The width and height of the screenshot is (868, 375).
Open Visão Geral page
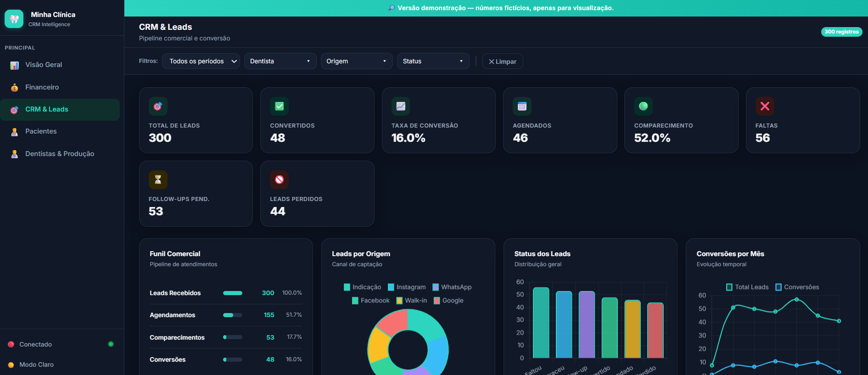[60, 65]
